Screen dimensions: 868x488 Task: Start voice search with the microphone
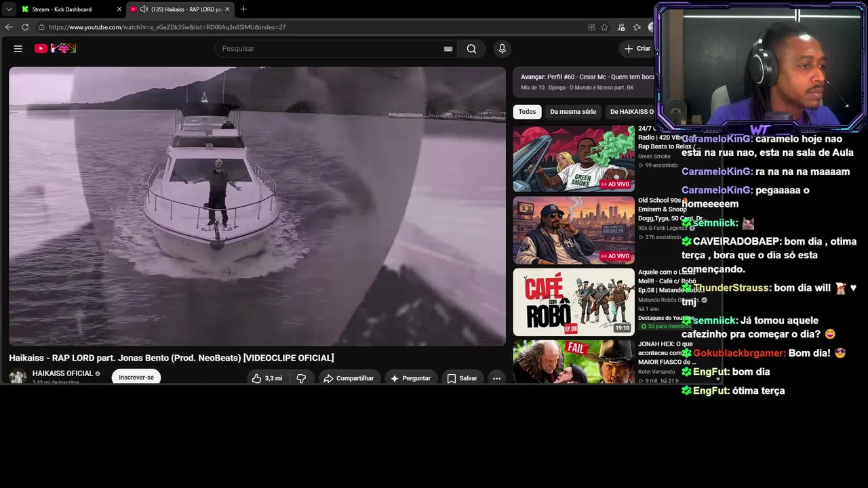(x=502, y=49)
